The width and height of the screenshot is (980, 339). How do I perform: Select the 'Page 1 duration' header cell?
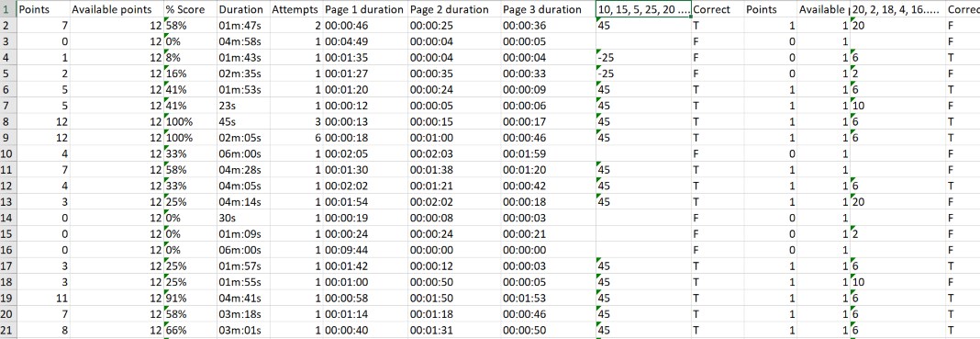[365, 10]
